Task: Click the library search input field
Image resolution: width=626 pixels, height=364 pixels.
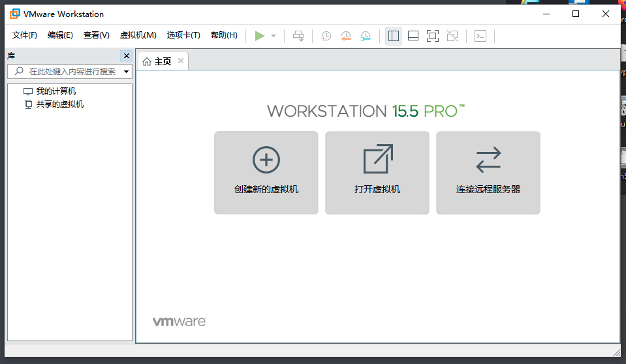Action: click(70, 72)
